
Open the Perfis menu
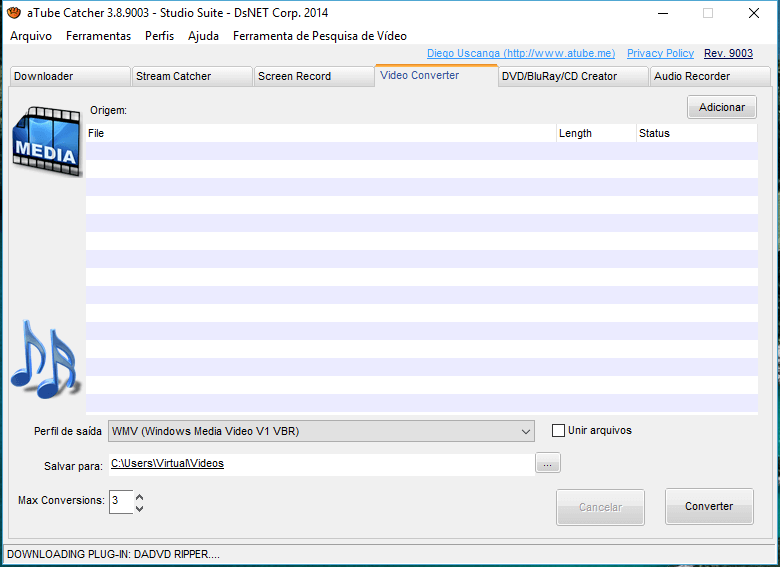tap(159, 36)
